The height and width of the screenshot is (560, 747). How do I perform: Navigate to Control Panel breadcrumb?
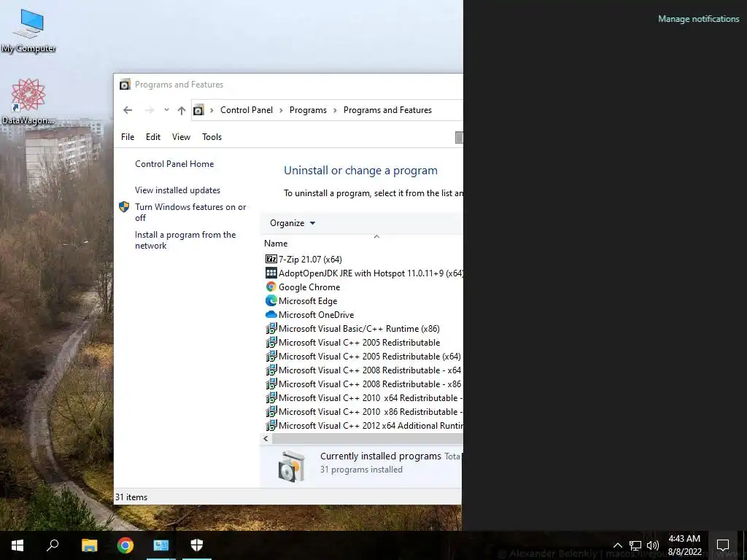point(247,110)
